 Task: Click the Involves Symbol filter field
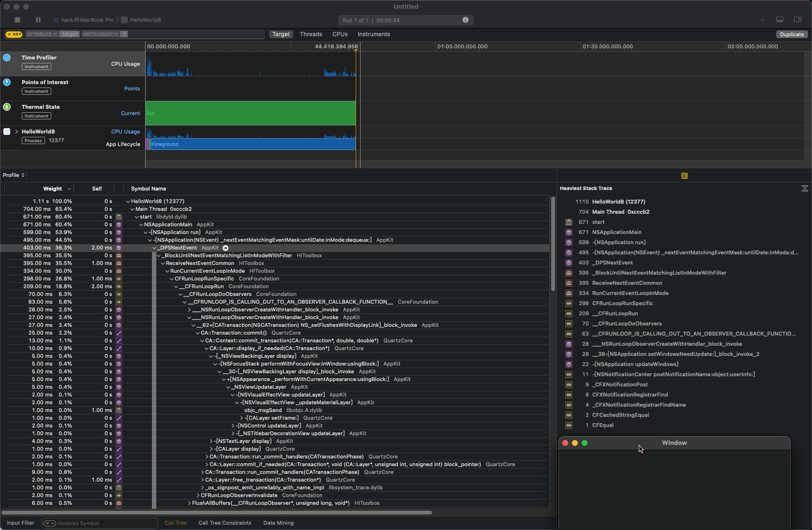(100, 523)
